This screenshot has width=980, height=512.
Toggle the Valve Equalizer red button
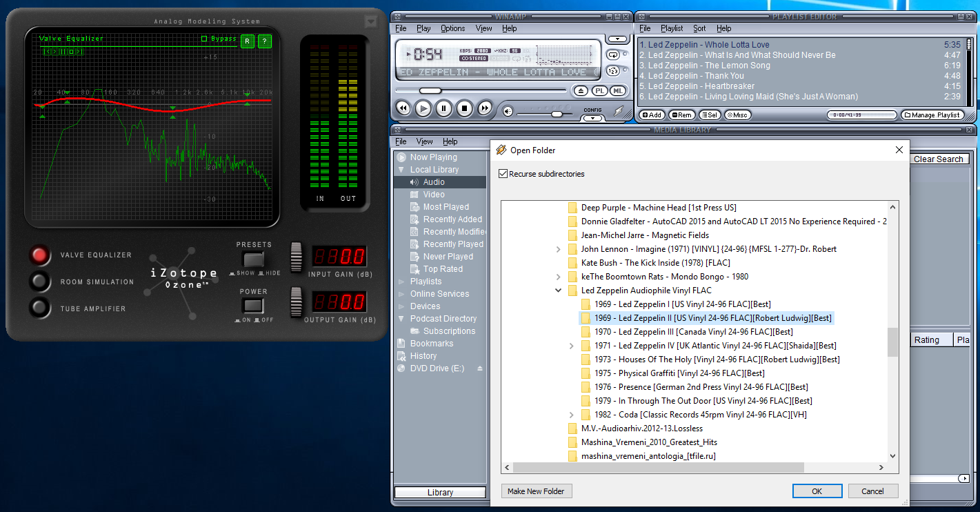click(40, 255)
